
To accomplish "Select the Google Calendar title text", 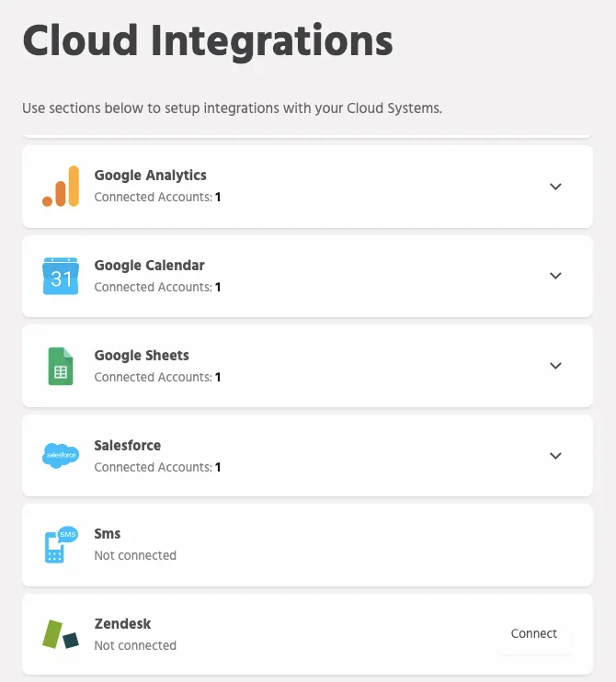I will coord(149,266).
